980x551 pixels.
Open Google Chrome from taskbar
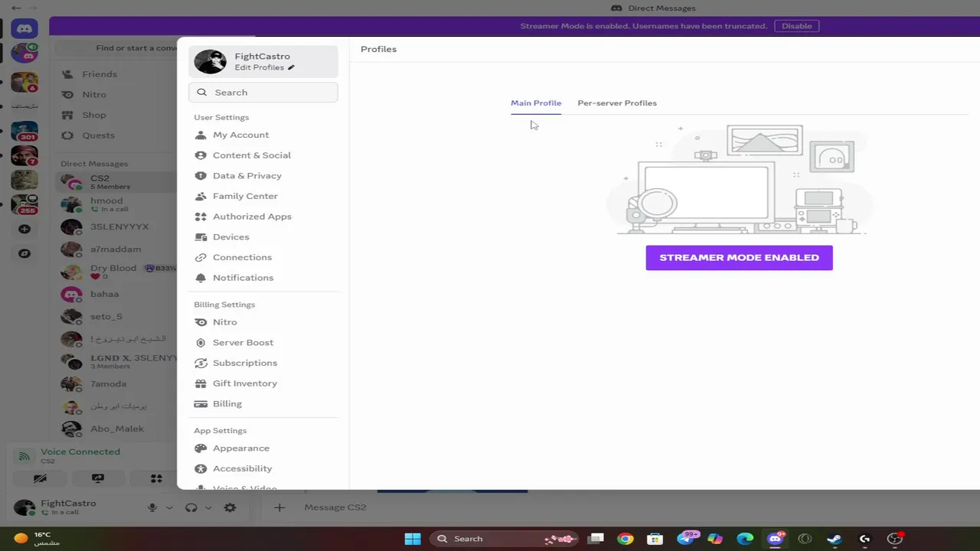tap(626, 539)
